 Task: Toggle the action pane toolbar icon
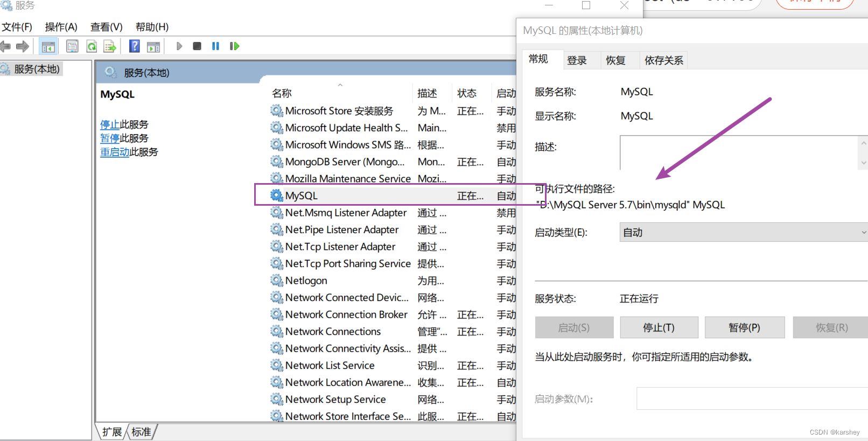(153, 46)
